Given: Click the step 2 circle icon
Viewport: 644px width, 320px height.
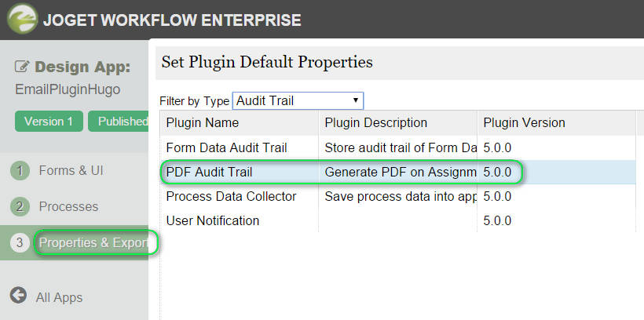Looking at the screenshot, I should coord(20,207).
